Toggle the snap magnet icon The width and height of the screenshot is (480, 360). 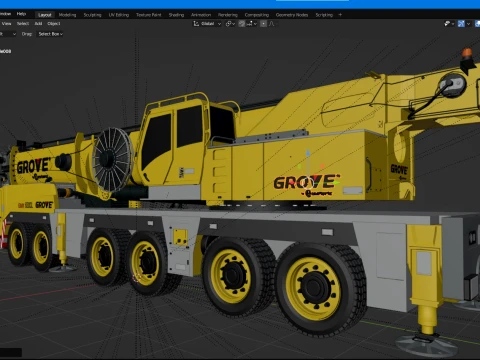click(242, 24)
